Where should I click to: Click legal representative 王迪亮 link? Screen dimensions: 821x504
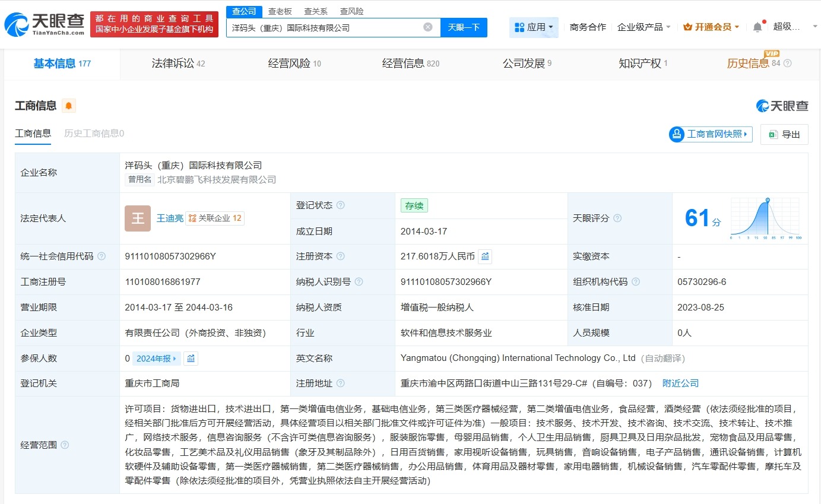[x=170, y=218]
